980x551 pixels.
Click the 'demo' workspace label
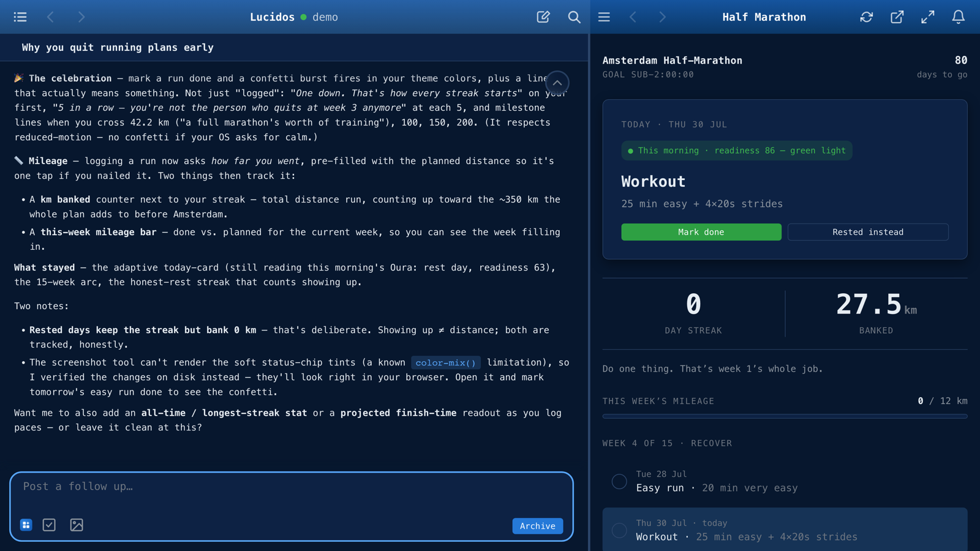[x=325, y=17]
